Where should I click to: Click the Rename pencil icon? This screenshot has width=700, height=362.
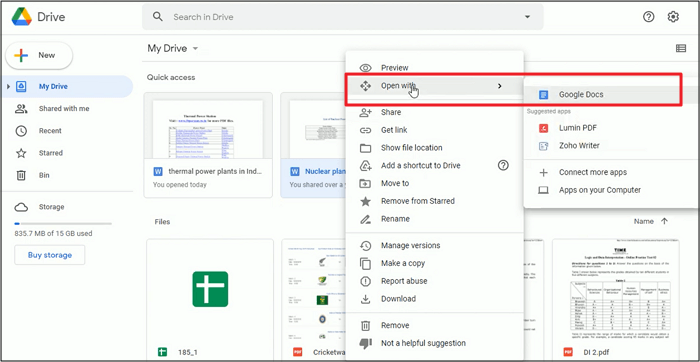(x=366, y=219)
